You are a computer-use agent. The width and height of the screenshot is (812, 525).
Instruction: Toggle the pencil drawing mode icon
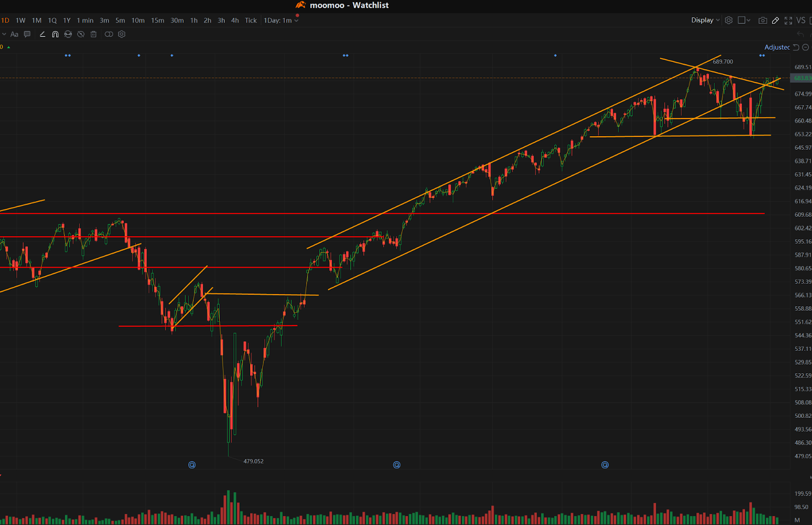[x=775, y=20]
